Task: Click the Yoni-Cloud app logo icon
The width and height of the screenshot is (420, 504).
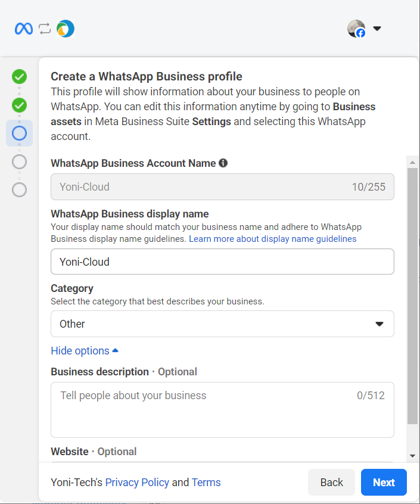Action: (66, 29)
